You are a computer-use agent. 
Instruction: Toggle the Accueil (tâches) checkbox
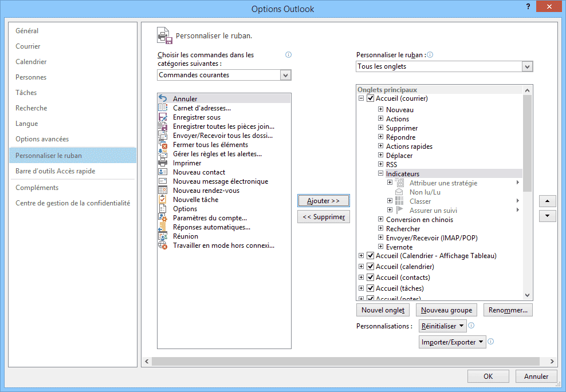[370, 288]
